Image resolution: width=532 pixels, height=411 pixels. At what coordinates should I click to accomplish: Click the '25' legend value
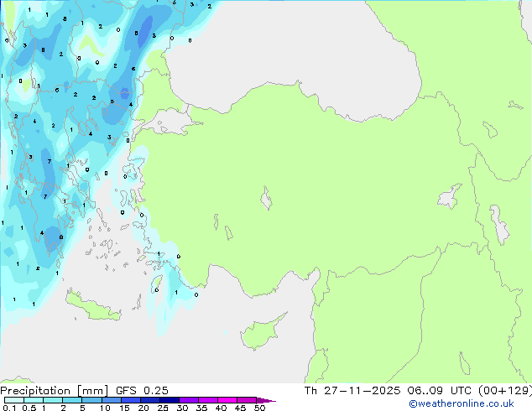click(163, 408)
